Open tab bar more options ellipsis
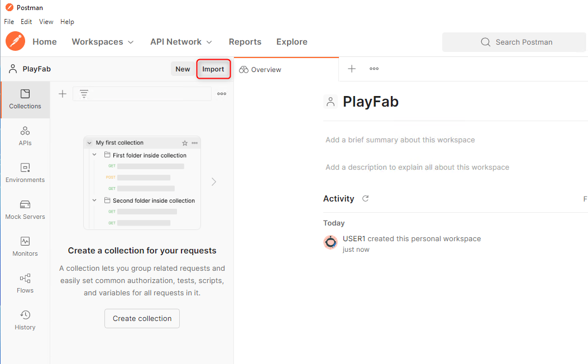 [374, 69]
